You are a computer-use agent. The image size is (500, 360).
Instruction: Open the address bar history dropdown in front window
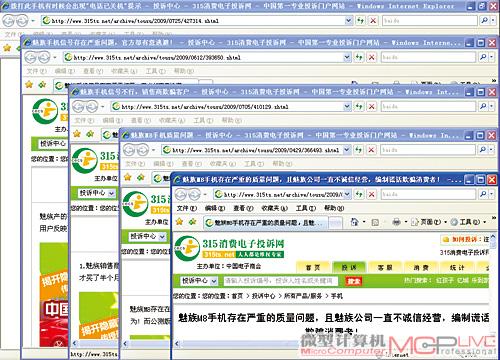tap(347, 194)
